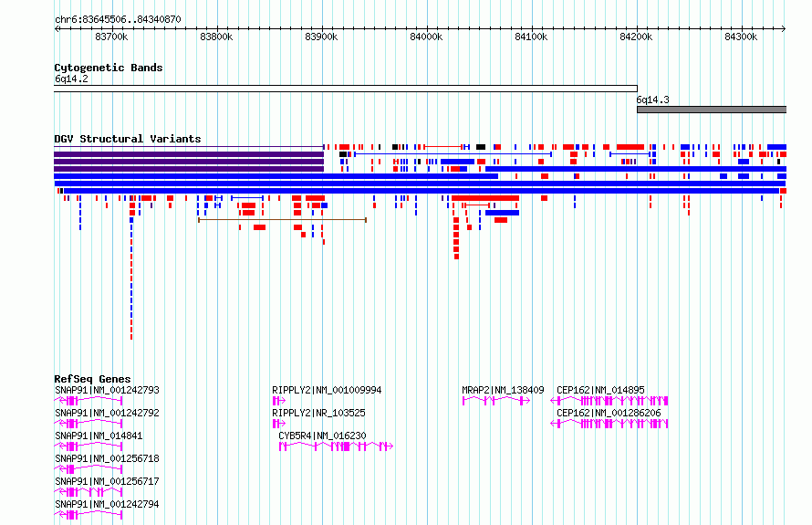The image size is (812, 525).
Task: Click the chr6:83645506..84340870 region label
Action: coord(118,19)
